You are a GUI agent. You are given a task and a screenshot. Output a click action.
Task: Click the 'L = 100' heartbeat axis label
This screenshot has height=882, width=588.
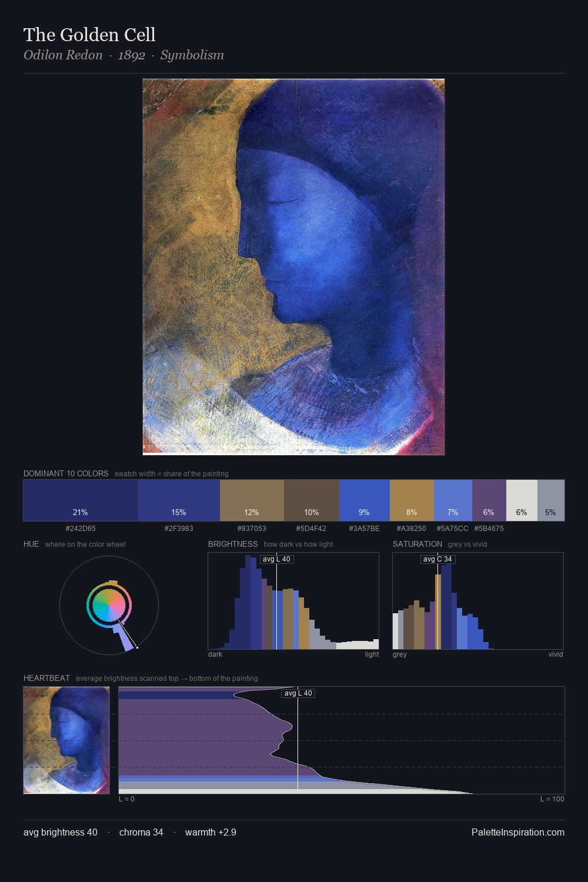(552, 799)
